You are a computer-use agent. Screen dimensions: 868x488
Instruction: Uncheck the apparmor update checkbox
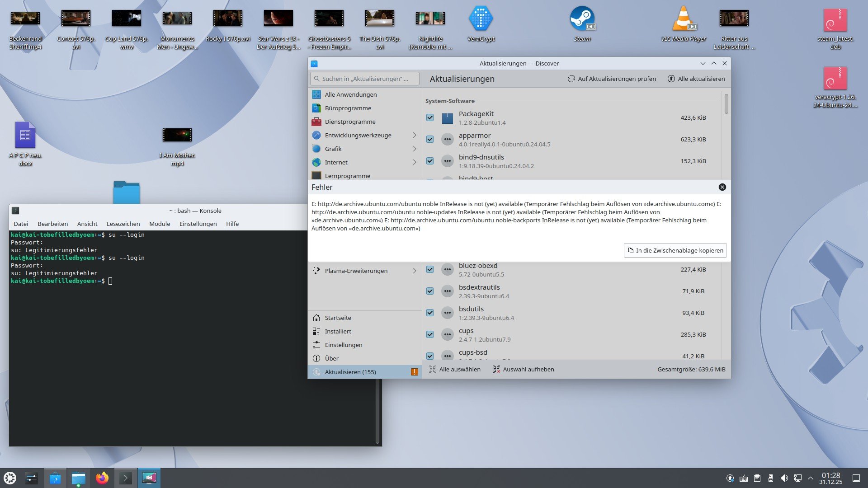[x=430, y=139]
